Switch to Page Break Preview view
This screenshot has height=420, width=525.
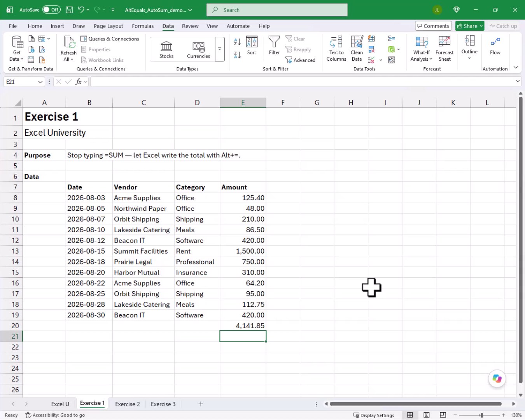(443, 415)
